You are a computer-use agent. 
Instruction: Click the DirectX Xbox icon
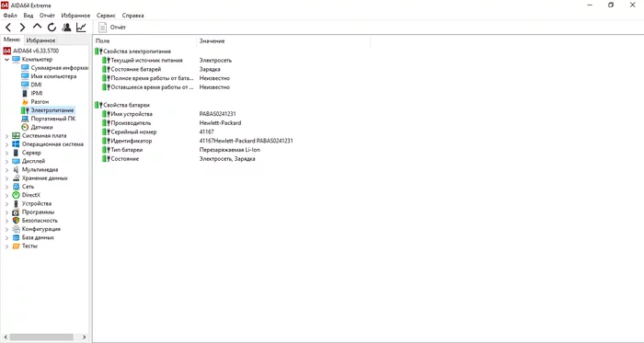coord(16,195)
